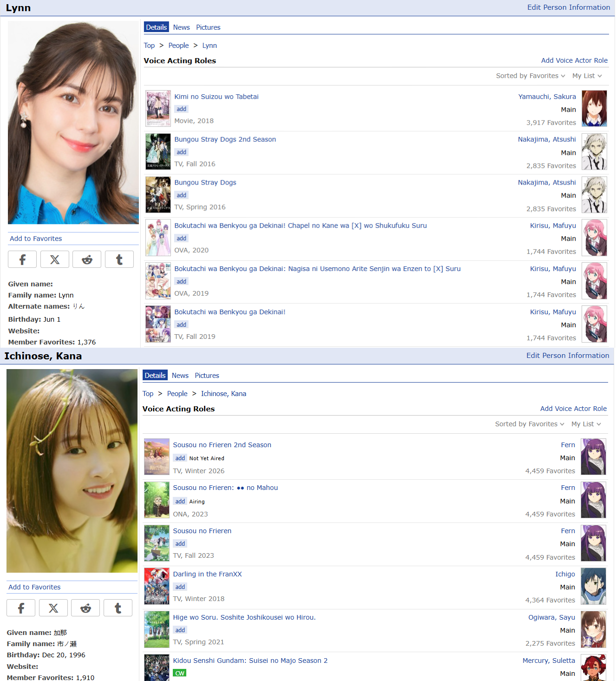Open Ichigo character thumbnail
Image resolution: width=616 pixels, height=681 pixels.
click(594, 586)
